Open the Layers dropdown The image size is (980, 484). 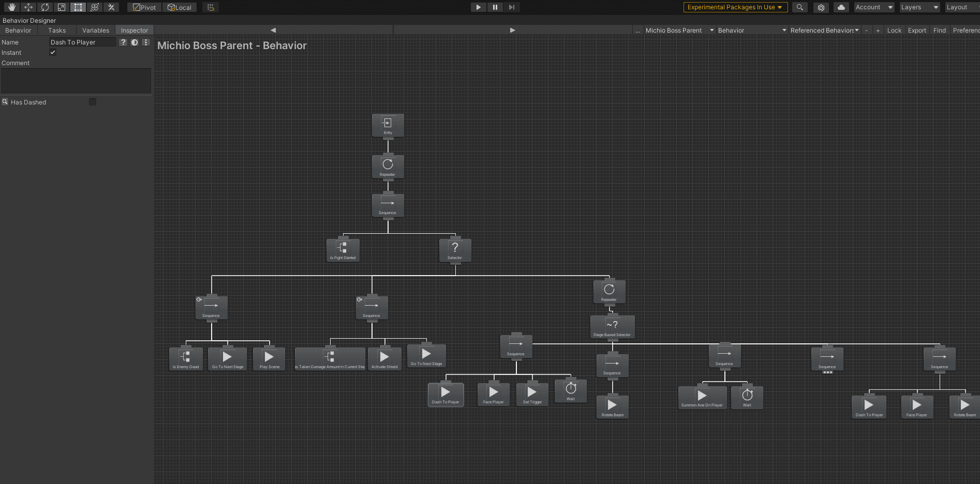(919, 7)
